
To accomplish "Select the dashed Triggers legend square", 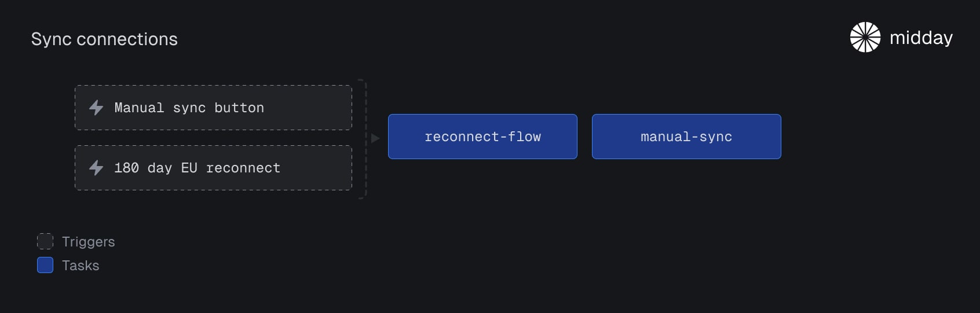I will [x=45, y=241].
